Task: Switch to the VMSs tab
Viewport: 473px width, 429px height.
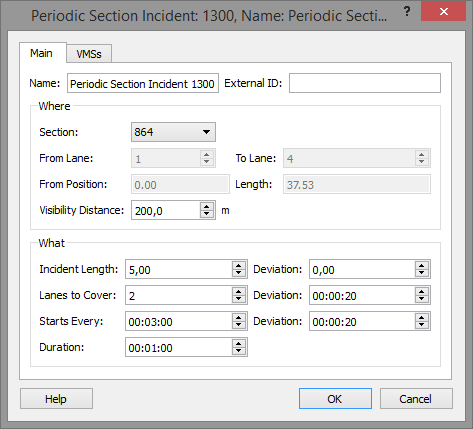Action: click(x=89, y=54)
